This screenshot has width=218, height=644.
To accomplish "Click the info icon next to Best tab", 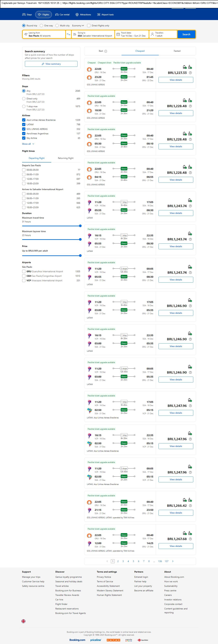I will (x=106, y=51).
